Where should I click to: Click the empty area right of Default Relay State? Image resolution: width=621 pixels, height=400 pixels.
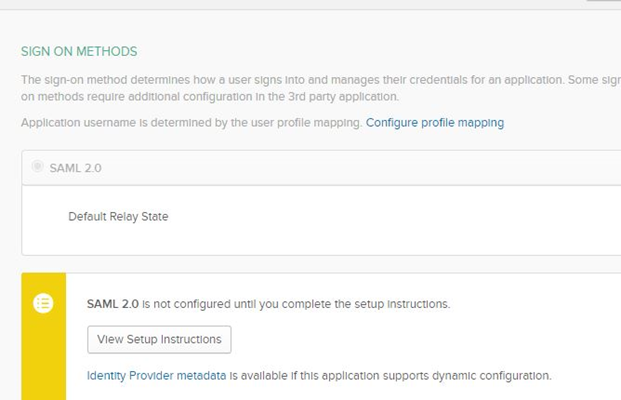(x=400, y=217)
